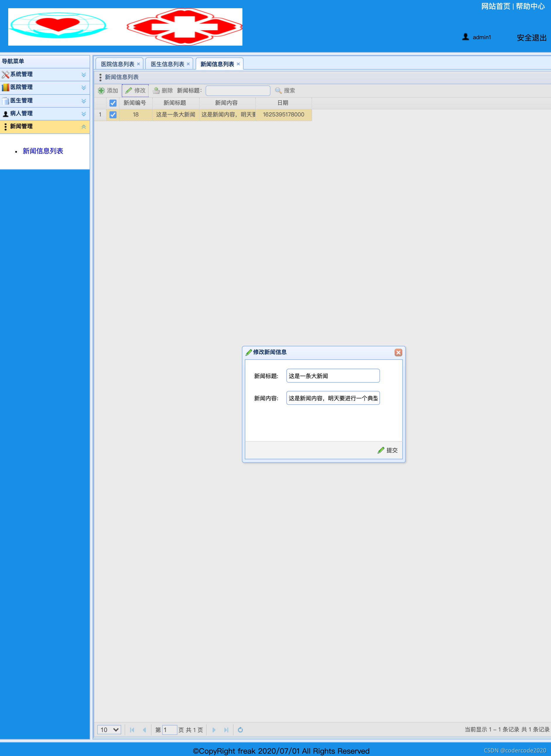Select the 新闻信息列表 tab

[217, 64]
